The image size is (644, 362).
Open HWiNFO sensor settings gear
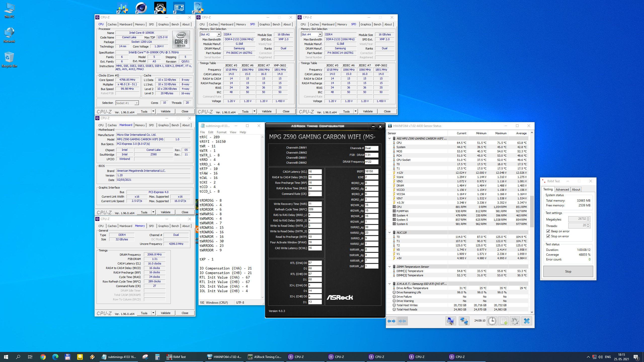click(x=515, y=321)
